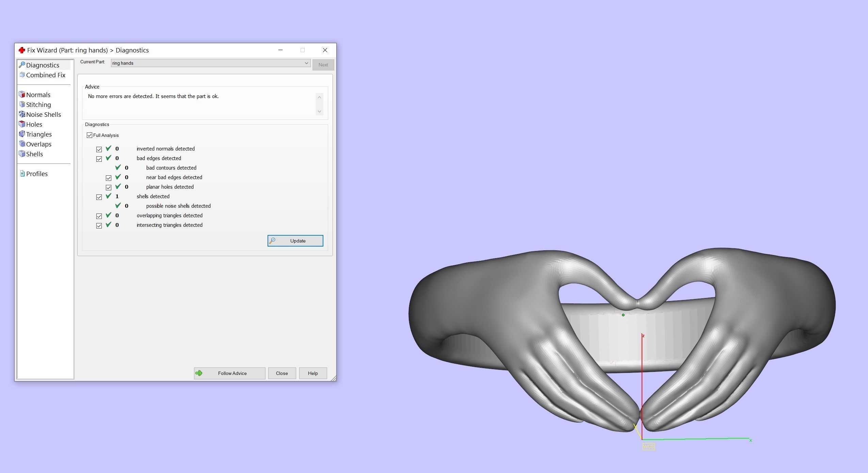
Task: Close the Fix Wizard with the X
Action: coord(325,50)
